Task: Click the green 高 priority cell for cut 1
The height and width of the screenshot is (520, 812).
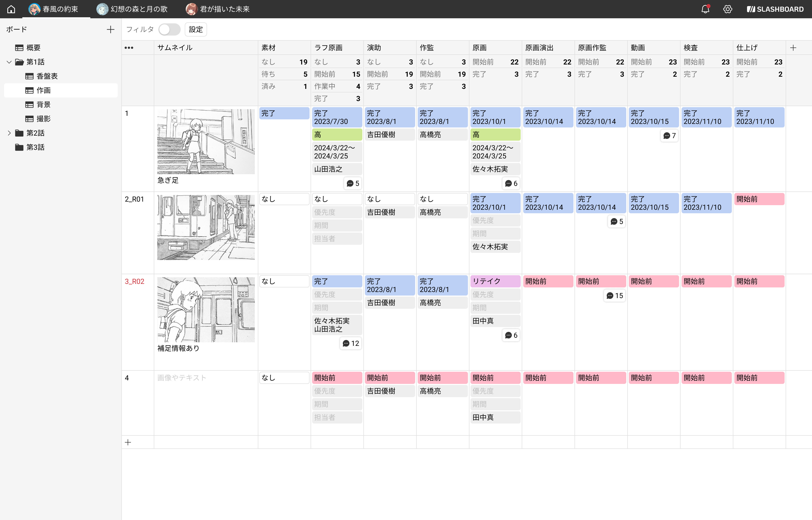Action: click(337, 134)
